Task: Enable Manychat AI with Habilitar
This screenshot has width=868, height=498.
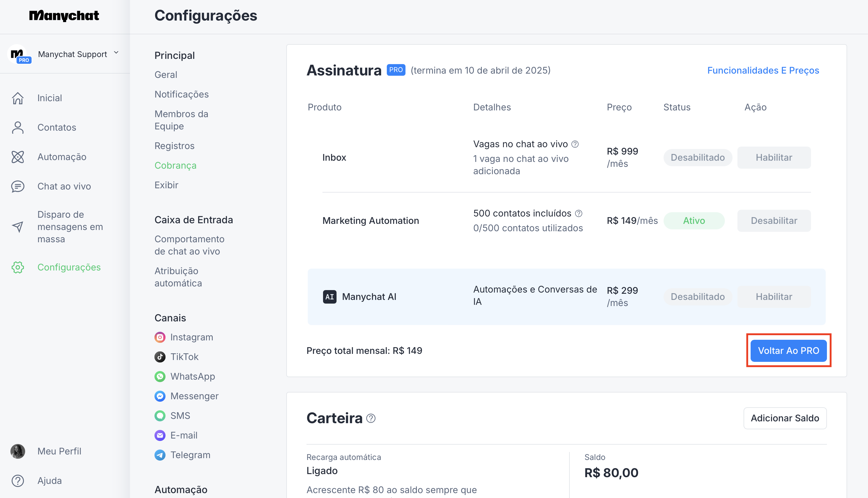Action: coord(774,297)
